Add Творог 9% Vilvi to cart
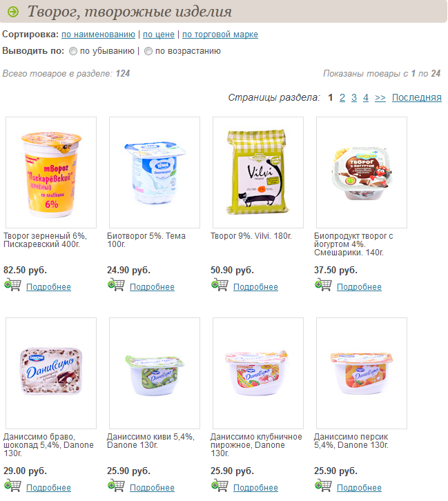 (220, 284)
